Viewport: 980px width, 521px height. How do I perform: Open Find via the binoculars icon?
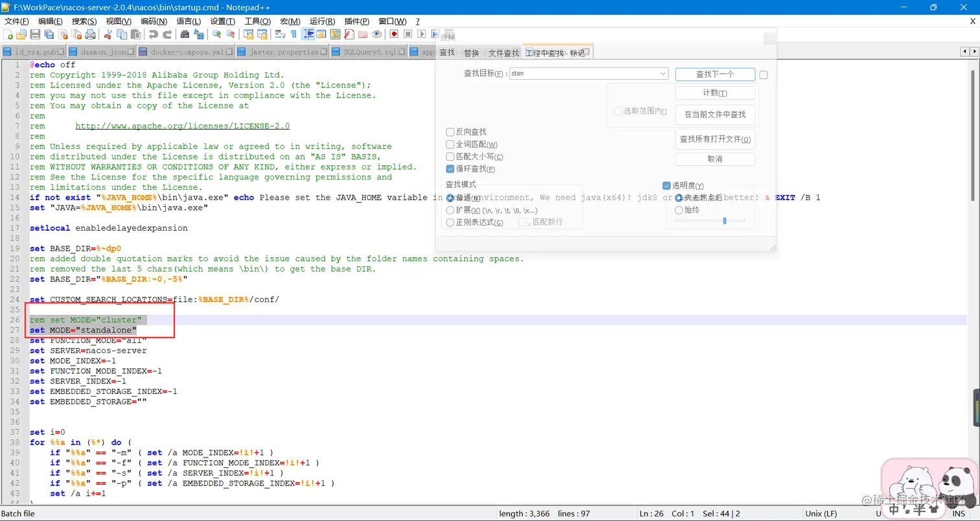click(185, 34)
